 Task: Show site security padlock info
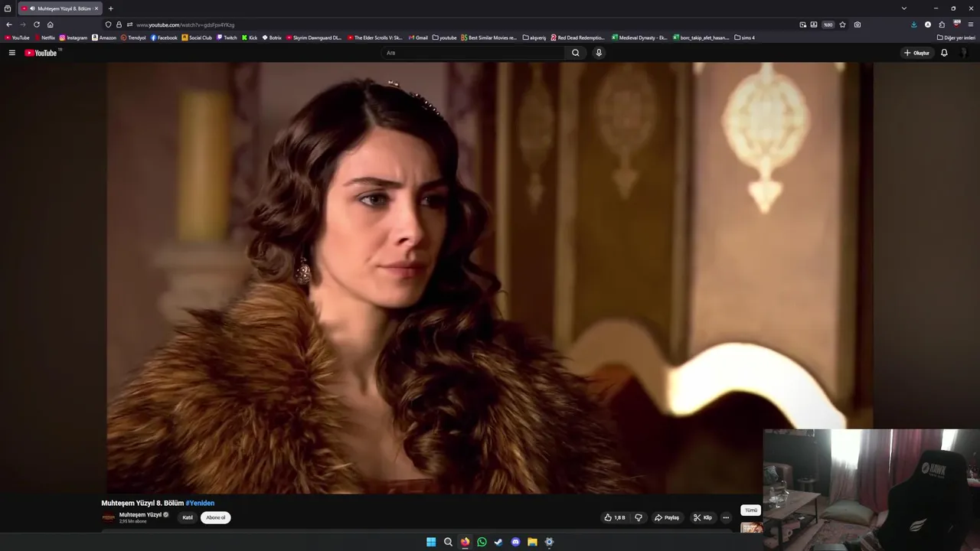(x=119, y=24)
